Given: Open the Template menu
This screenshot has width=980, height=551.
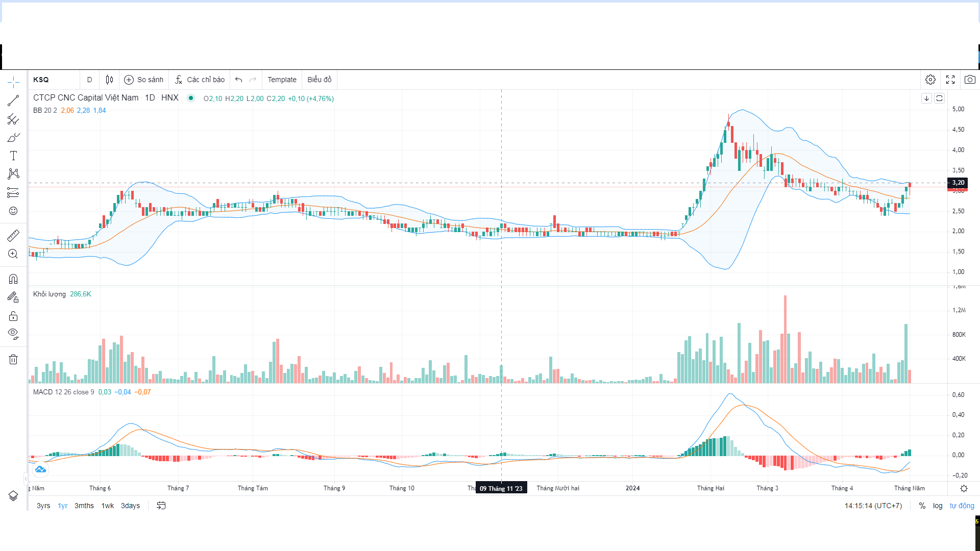Looking at the screenshot, I should point(282,80).
